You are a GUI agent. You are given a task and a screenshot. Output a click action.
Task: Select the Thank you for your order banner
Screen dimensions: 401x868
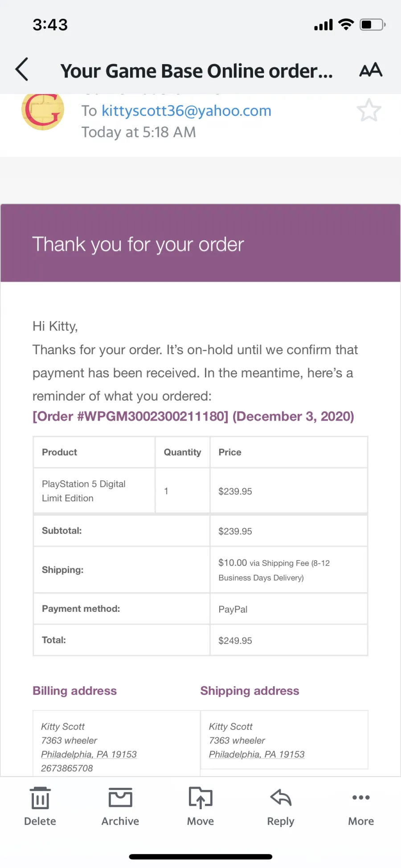coord(200,243)
